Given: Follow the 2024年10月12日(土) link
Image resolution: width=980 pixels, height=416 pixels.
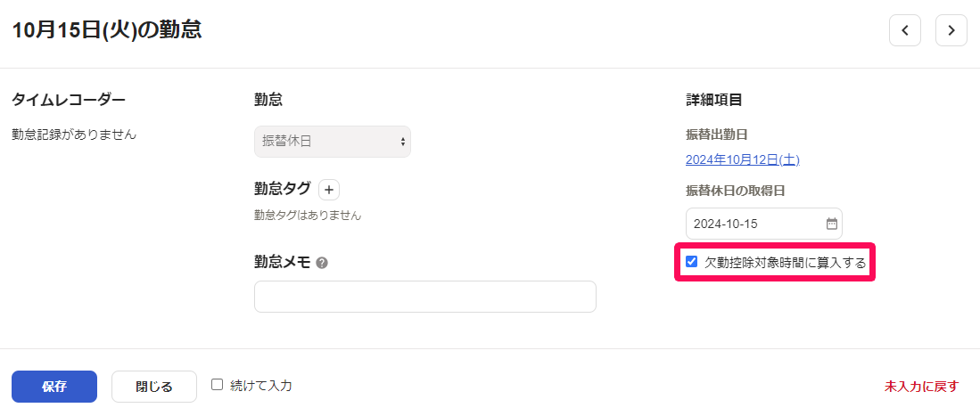Looking at the screenshot, I should click(743, 160).
